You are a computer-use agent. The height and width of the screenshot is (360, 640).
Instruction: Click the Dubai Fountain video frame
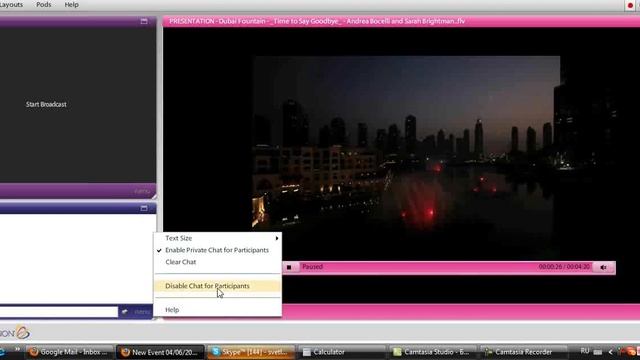(407, 157)
